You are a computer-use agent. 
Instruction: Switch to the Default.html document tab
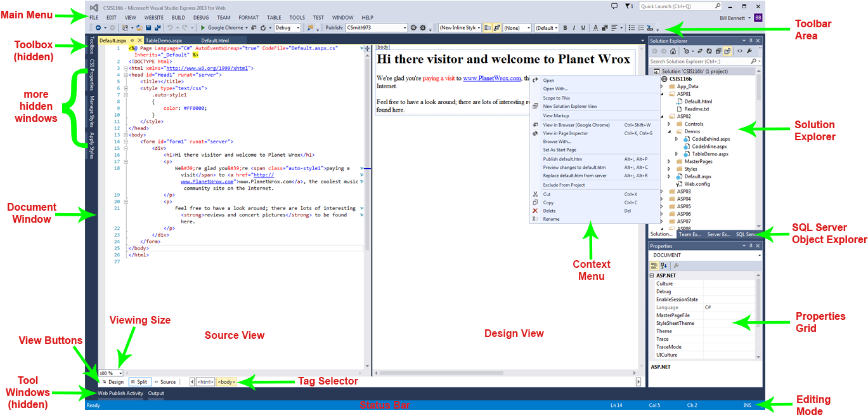[x=214, y=40]
